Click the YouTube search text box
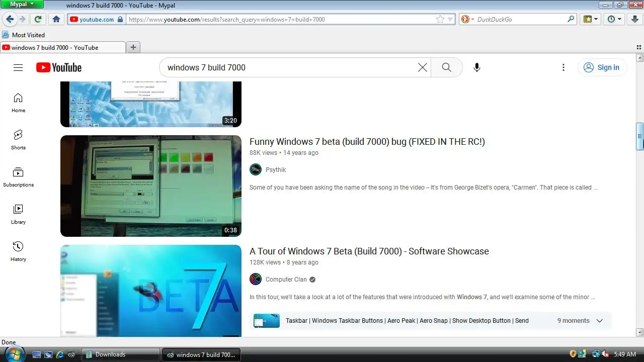The width and height of the screenshot is (644, 362). (x=290, y=67)
